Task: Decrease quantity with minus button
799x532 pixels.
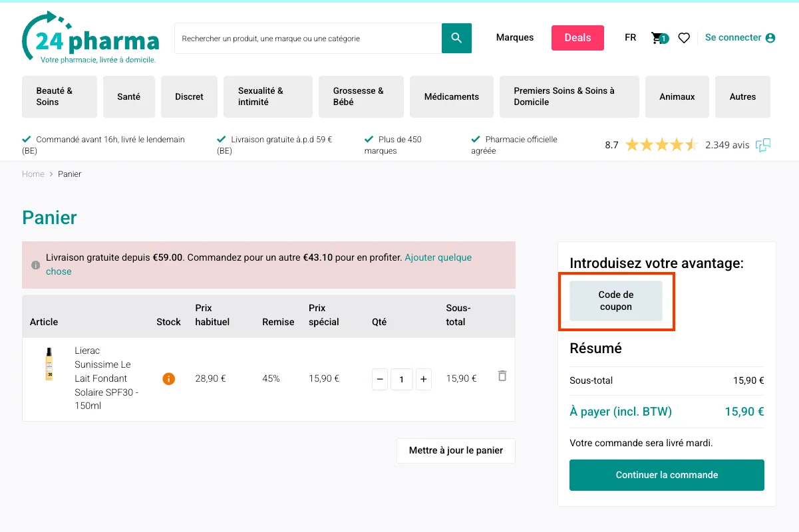Action: point(380,379)
